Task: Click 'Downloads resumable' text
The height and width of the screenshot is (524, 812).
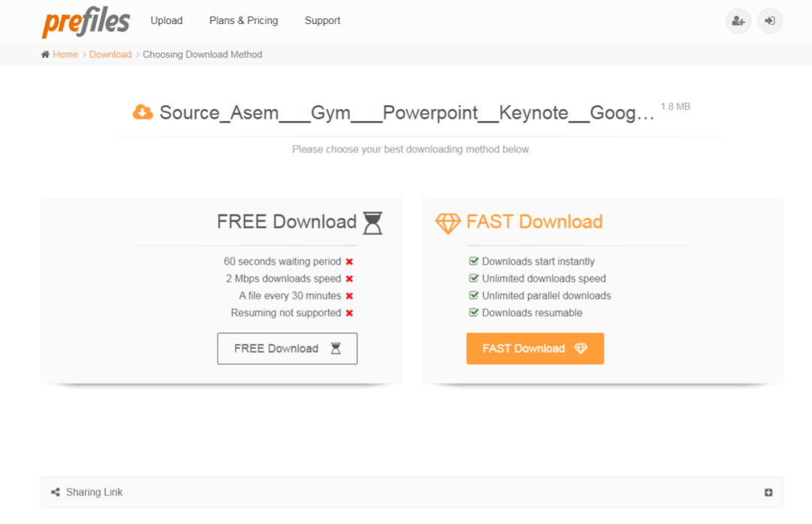Action: pos(532,313)
